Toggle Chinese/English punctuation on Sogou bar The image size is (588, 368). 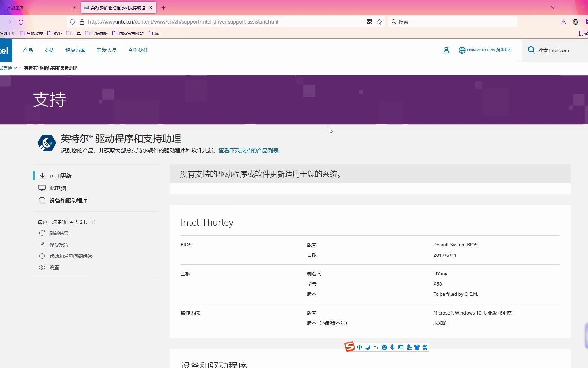point(376,347)
